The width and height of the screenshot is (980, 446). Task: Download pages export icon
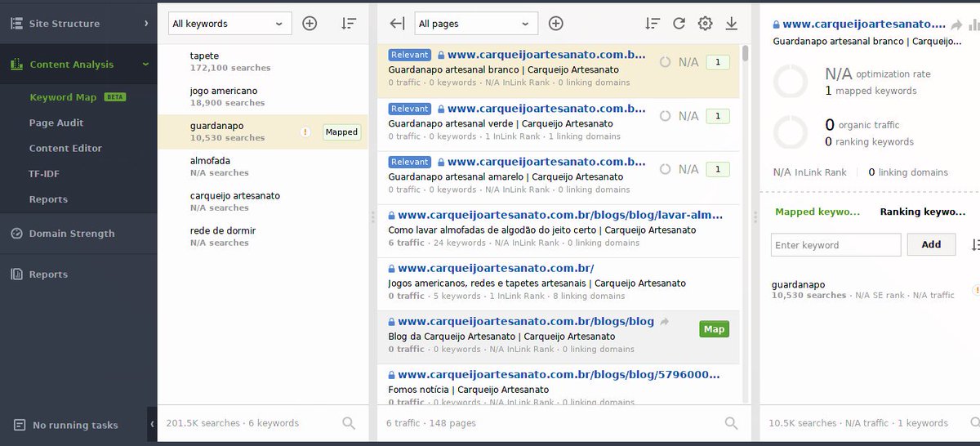731,24
